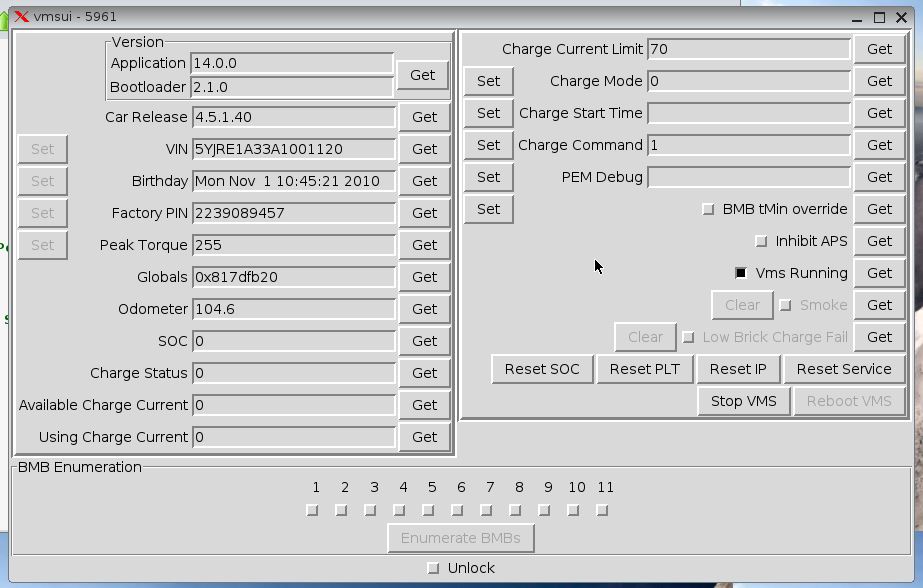Get the Vms Running state

pos(879,273)
